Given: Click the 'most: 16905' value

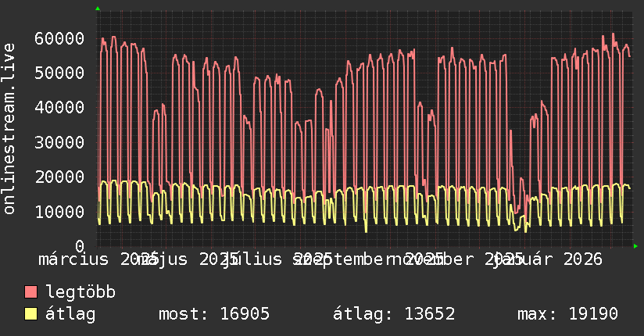Looking at the screenshot, I should pyautogui.click(x=214, y=314).
